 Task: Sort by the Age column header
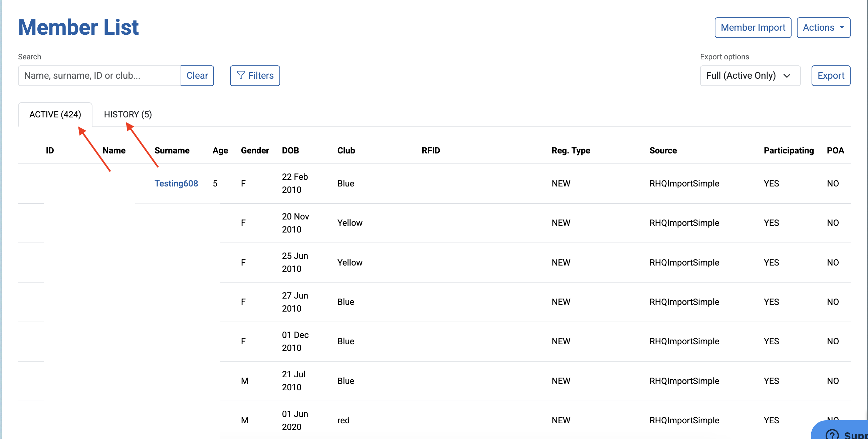(220, 150)
